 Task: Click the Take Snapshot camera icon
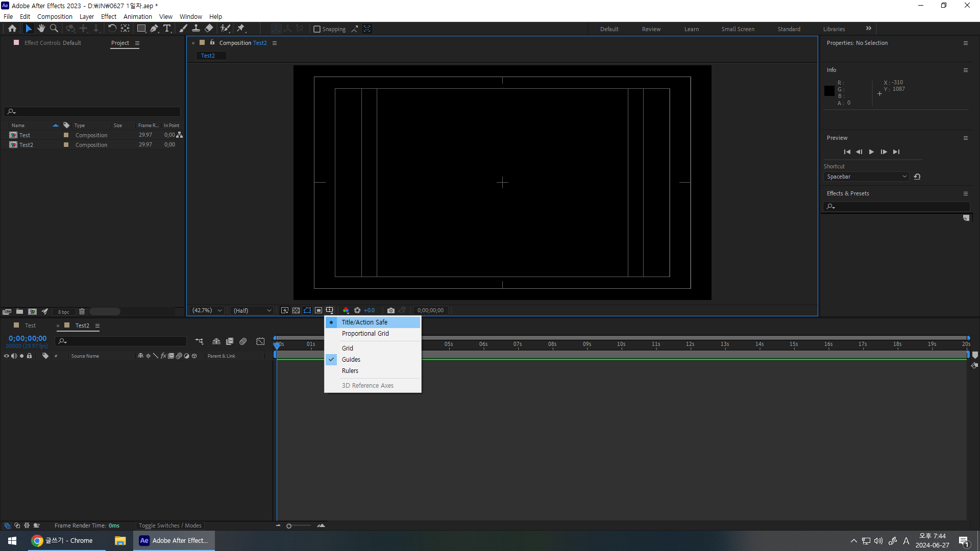click(x=391, y=310)
